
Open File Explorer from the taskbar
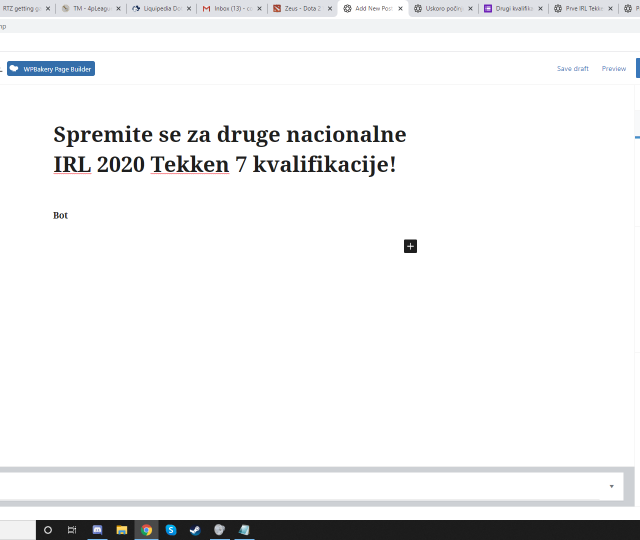[x=122, y=530]
